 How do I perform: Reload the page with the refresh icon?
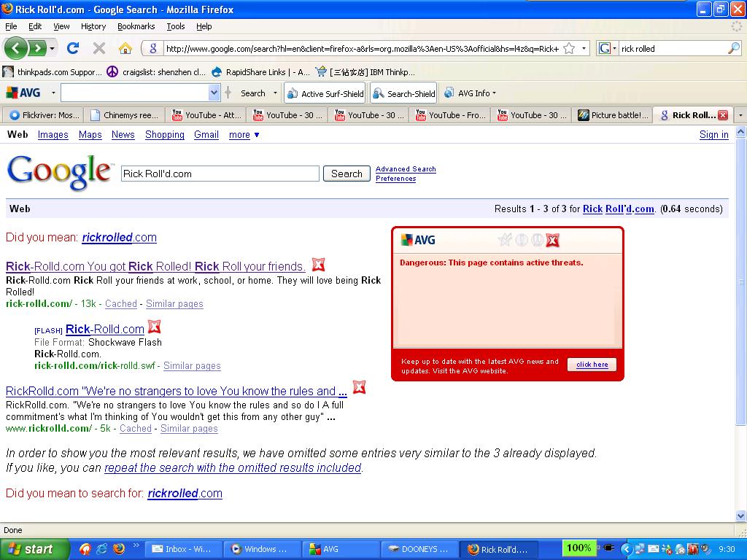pos(73,48)
